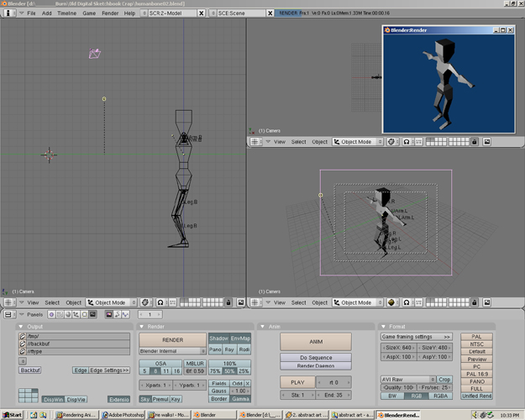Toggle Shadow render option

[x=219, y=339]
